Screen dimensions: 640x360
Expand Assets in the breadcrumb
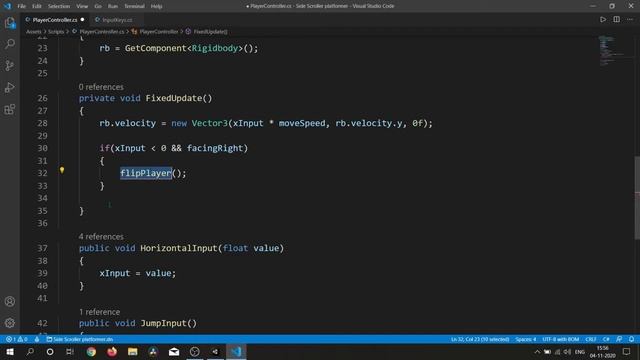[x=33, y=31]
